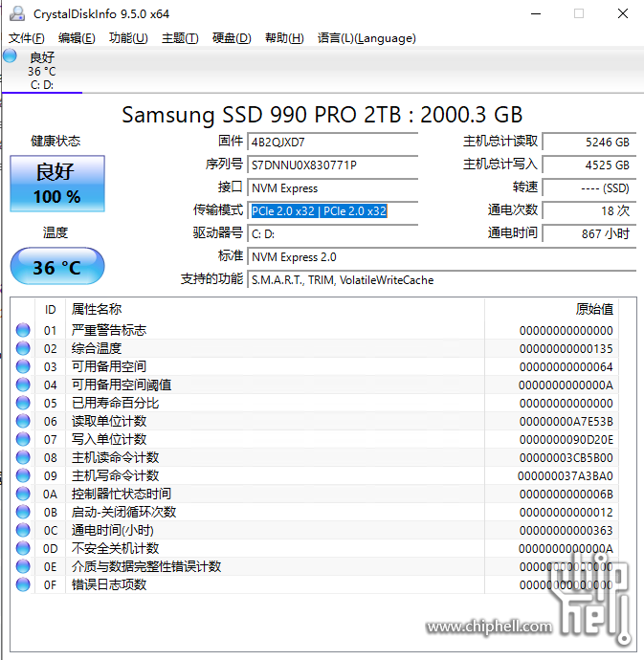
Task: Select the 写入单位计数 attribute name
Action: click(x=109, y=439)
